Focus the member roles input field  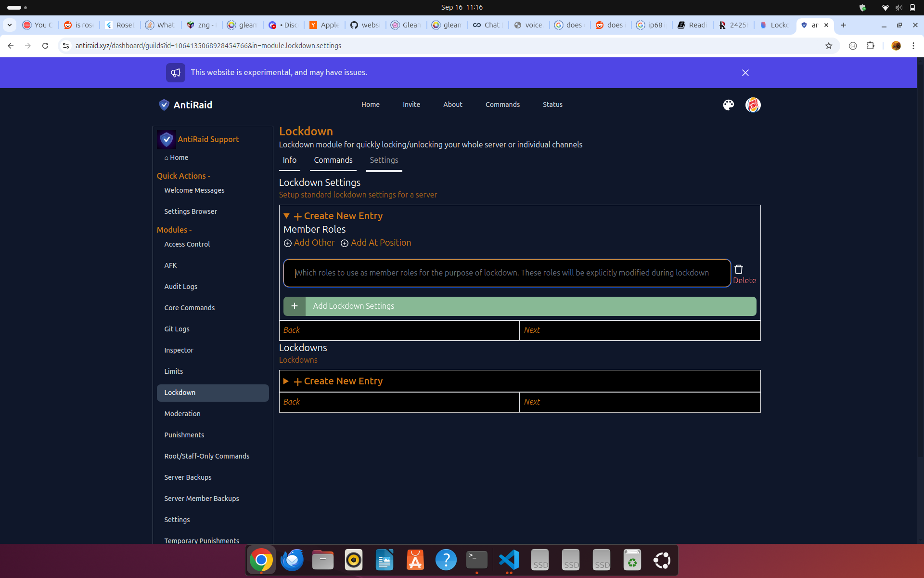pos(506,273)
